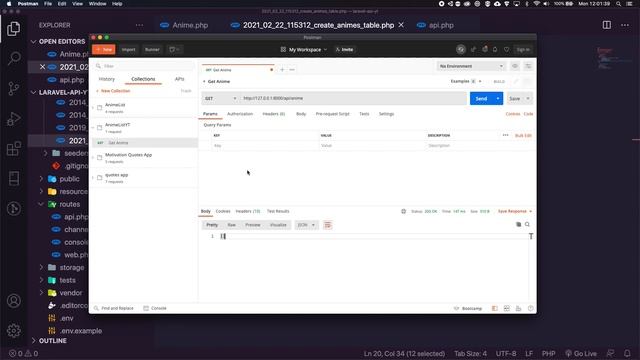Open the GET method dropdown

point(220,98)
